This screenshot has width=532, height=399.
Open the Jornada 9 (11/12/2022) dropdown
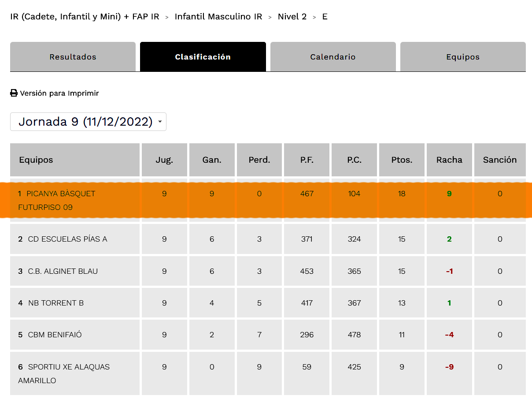[88, 122]
